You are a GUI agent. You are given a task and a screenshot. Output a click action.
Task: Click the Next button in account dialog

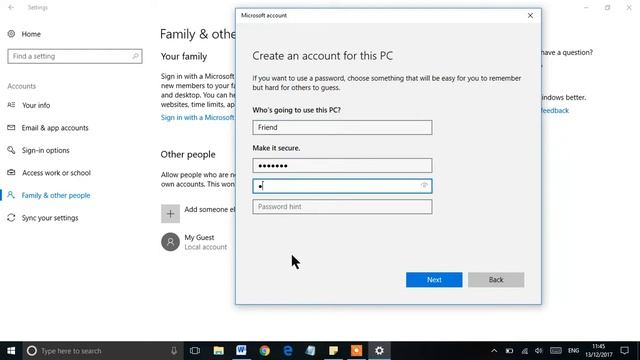(434, 280)
